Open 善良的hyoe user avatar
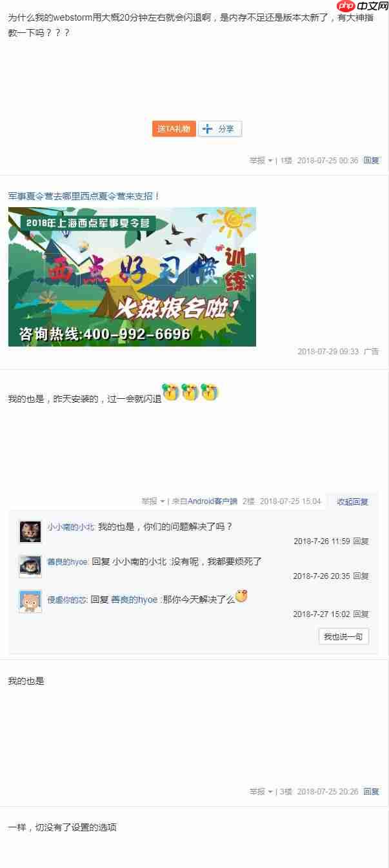 click(x=30, y=566)
